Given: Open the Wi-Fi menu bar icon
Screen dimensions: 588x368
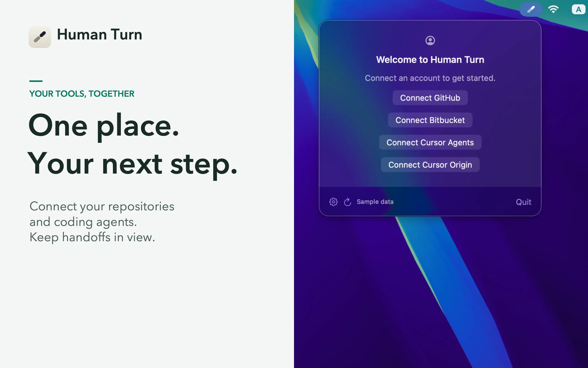Looking at the screenshot, I should 553,9.
